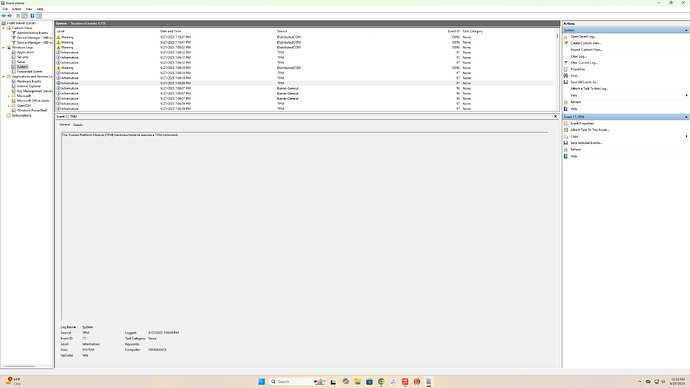
Task: Open File Explorer from the taskbar
Action: (x=357, y=381)
